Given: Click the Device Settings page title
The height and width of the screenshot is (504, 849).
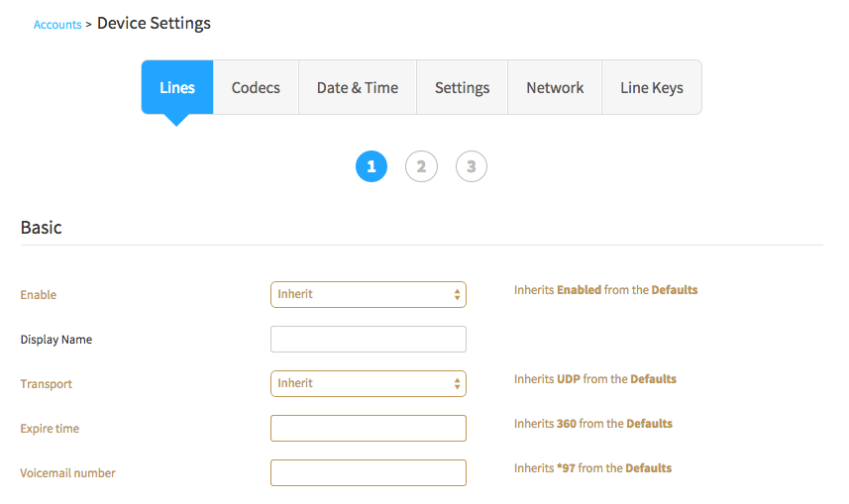Looking at the screenshot, I should click(154, 24).
